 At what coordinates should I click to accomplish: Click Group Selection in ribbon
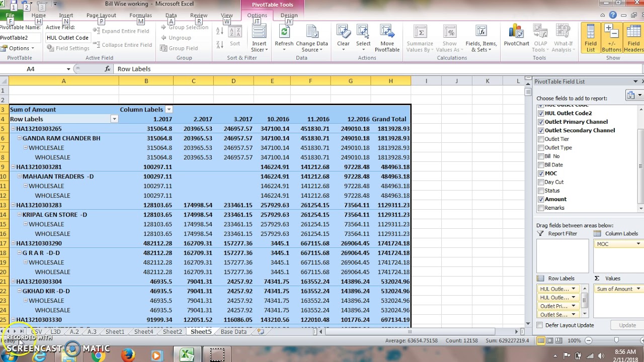[184, 27]
